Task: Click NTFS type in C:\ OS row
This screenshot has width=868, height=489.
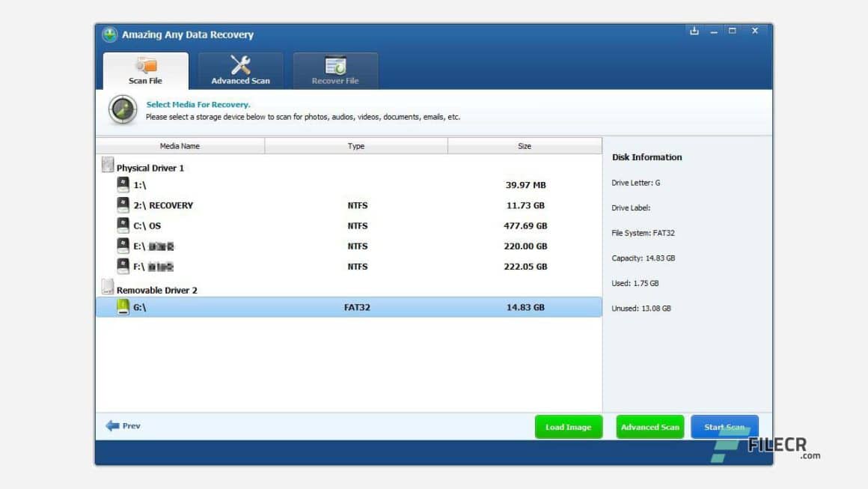Action: click(358, 226)
